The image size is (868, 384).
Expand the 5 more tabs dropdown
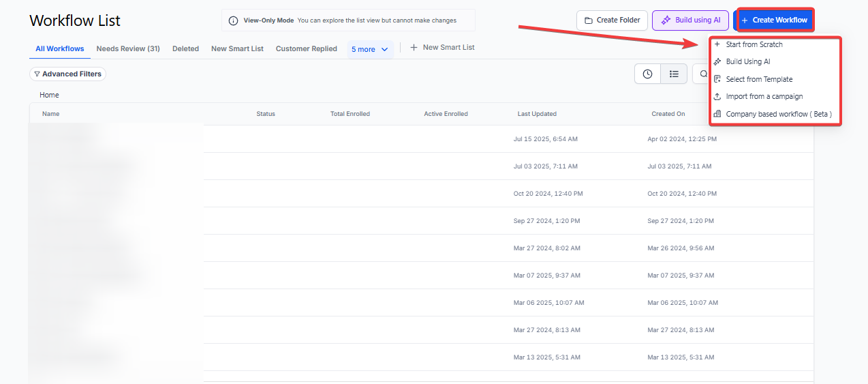pos(370,49)
